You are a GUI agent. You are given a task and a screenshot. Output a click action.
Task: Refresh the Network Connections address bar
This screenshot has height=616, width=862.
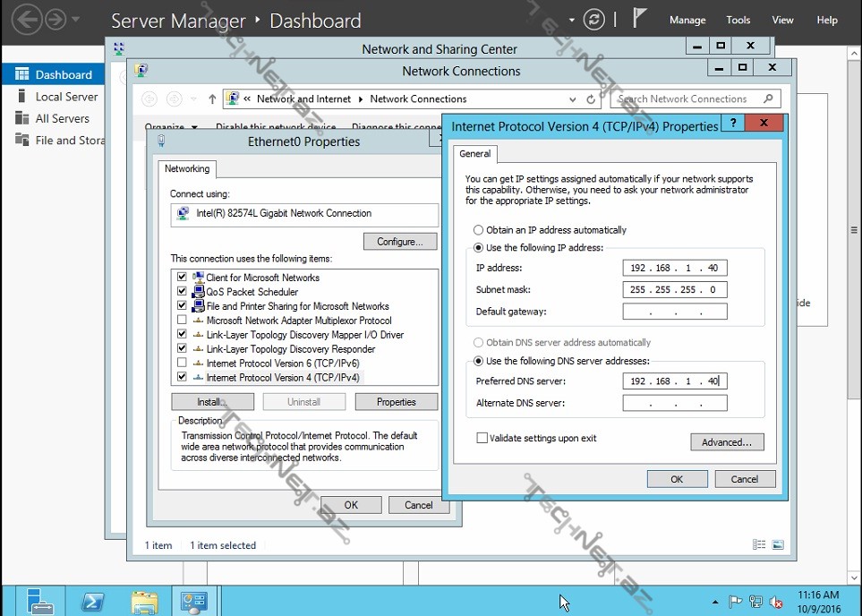[591, 99]
